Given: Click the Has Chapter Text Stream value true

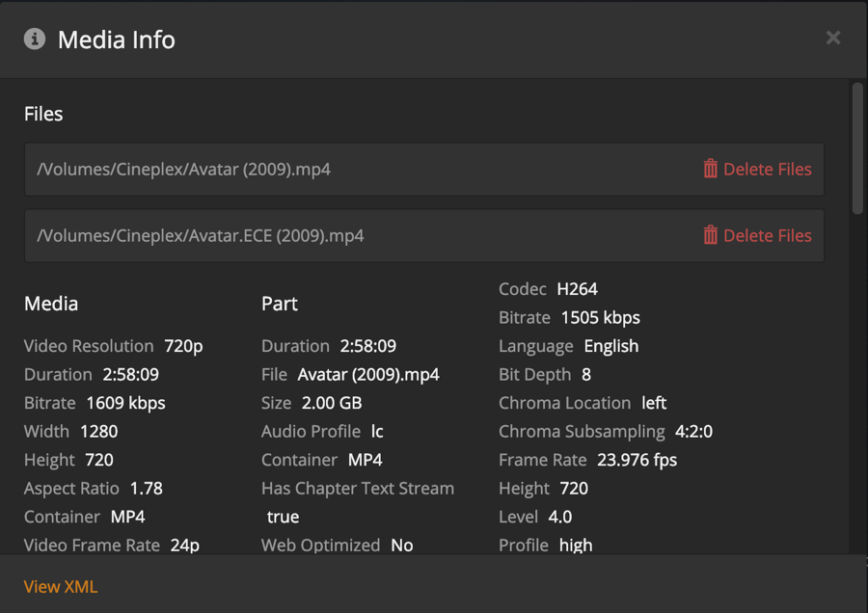Looking at the screenshot, I should point(283,517).
